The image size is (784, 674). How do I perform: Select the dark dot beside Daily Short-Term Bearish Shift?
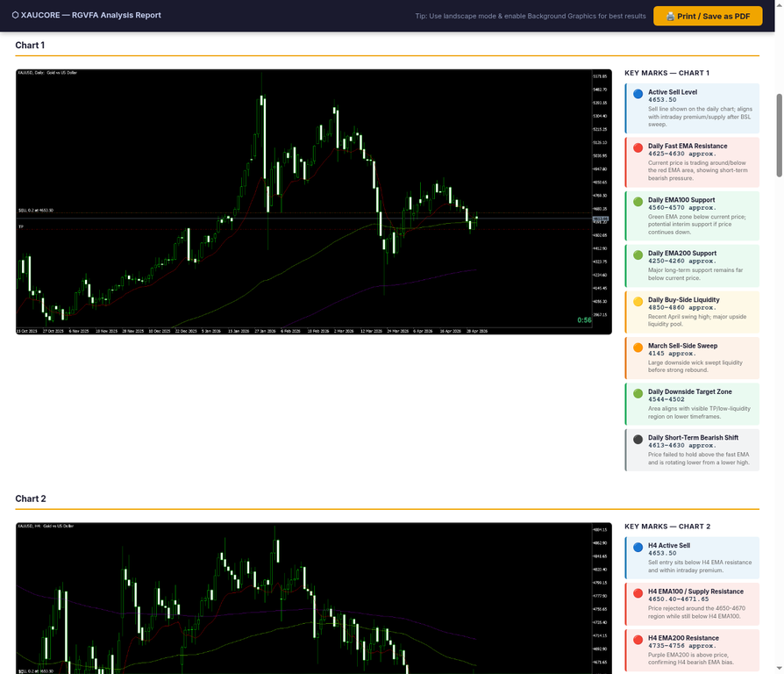click(638, 440)
